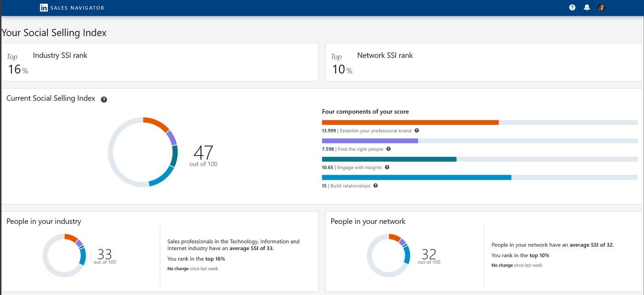Click the 47 out of 100 donut chart
This screenshot has width=644, height=295.
click(143, 152)
